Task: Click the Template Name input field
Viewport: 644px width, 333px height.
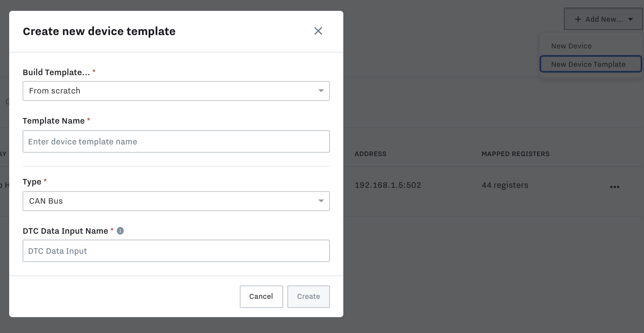Action: 176,141
